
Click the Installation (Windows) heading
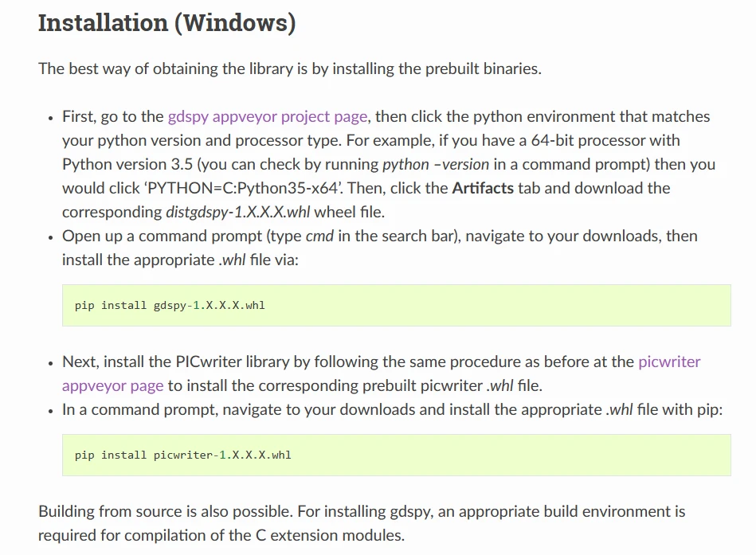coord(167,22)
